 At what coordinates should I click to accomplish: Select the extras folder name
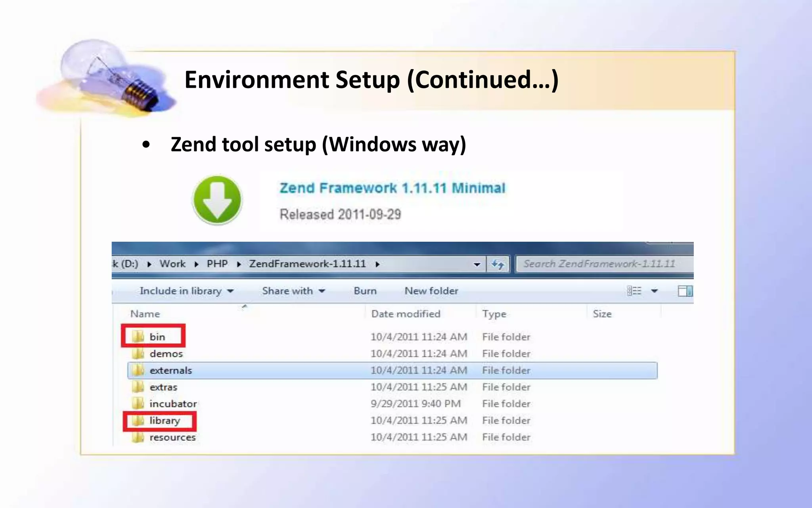pos(163,387)
